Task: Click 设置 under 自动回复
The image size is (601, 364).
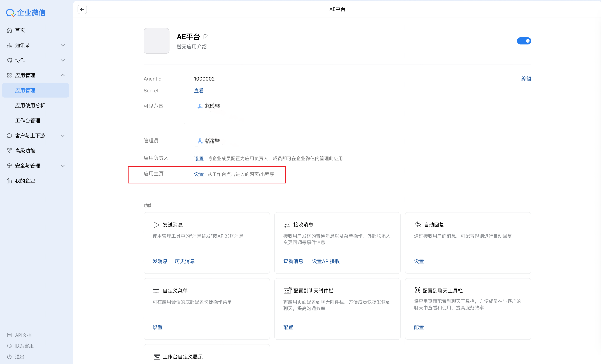Action: coord(419,261)
